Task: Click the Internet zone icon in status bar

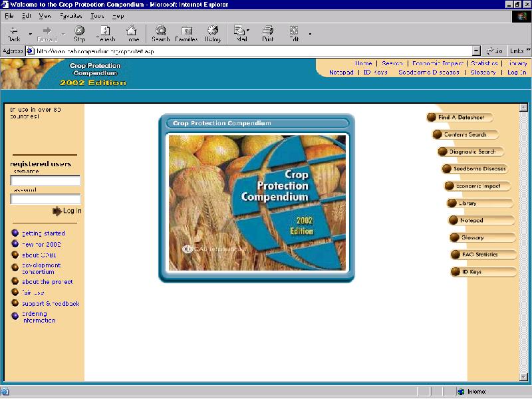Action: coord(461,392)
